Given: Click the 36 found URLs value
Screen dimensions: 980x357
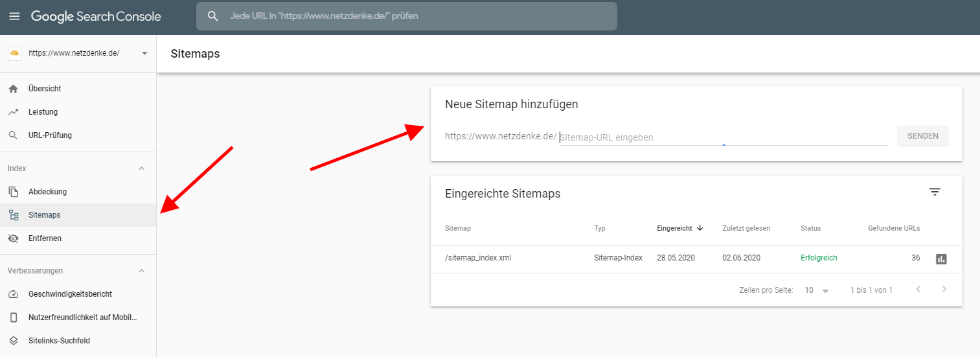Looking at the screenshot, I should tap(916, 258).
